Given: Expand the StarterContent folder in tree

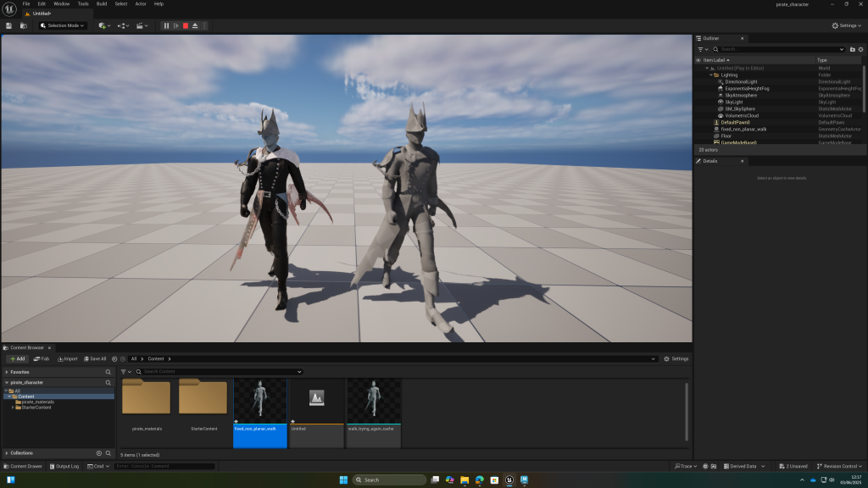Looking at the screenshot, I should pyautogui.click(x=13, y=408).
